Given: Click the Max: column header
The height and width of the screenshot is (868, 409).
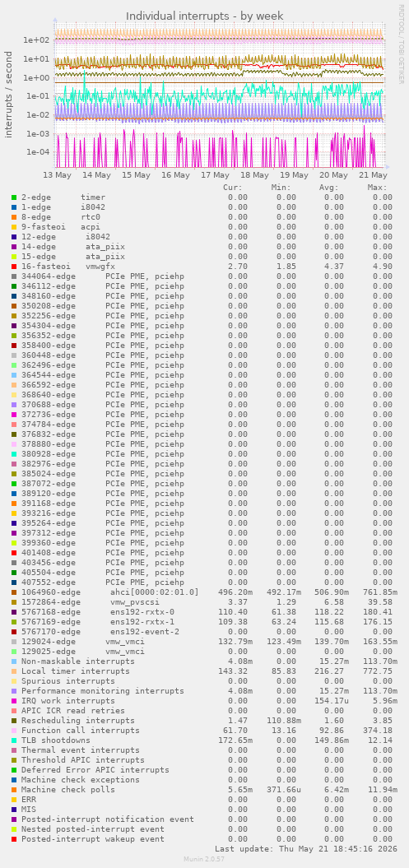Looking at the screenshot, I should click(x=377, y=187).
